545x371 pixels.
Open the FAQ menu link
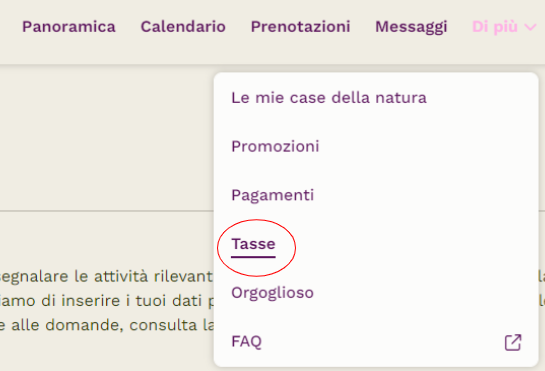376,342
